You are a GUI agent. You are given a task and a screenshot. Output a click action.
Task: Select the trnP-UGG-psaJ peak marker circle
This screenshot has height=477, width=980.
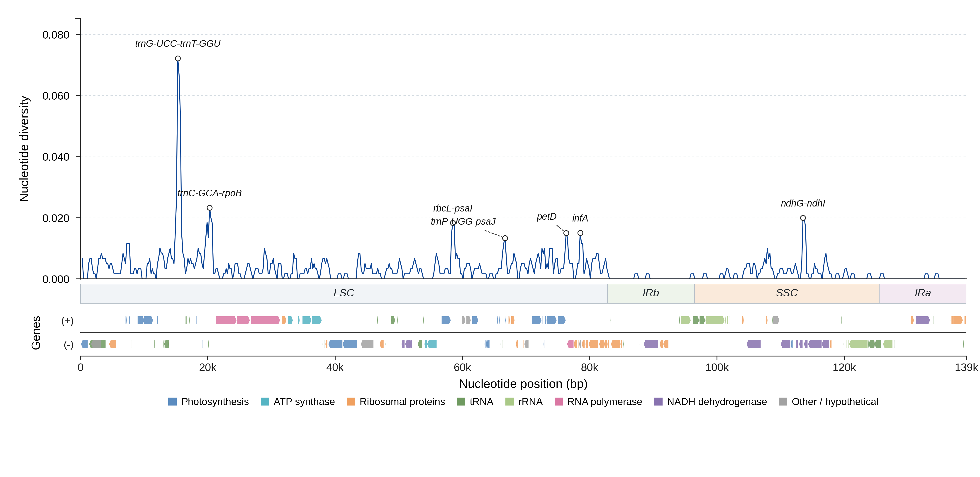[505, 238]
